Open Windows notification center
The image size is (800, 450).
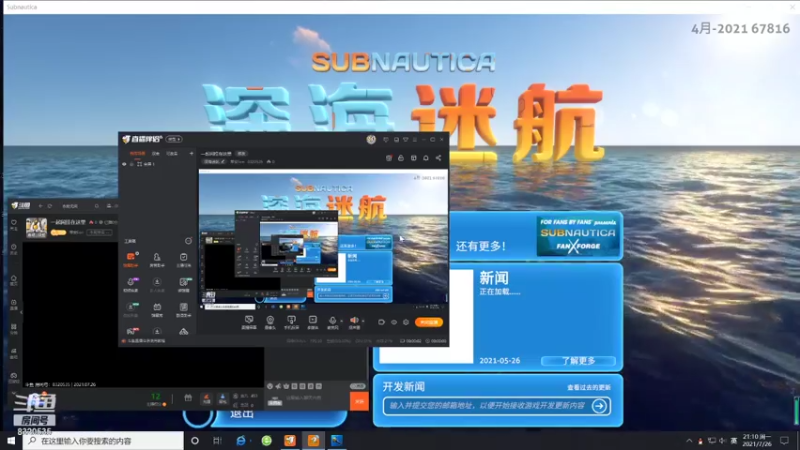point(784,440)
